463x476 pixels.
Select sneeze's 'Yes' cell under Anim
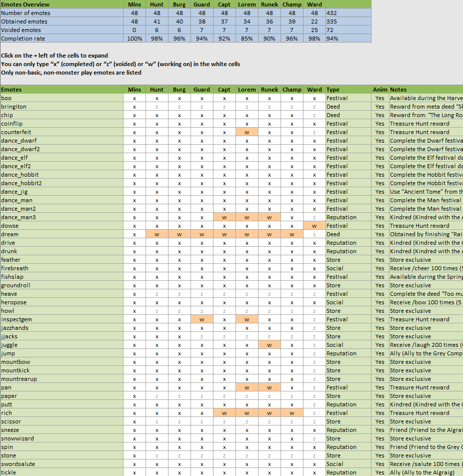point(380,429)
